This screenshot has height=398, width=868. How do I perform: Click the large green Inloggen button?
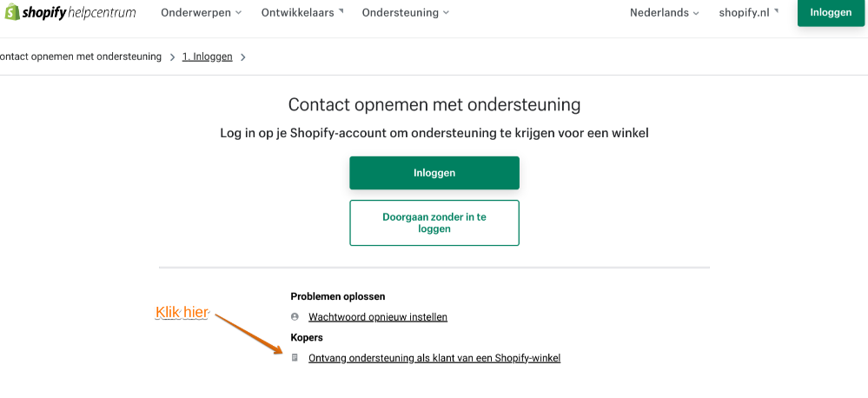pos(434,173)
